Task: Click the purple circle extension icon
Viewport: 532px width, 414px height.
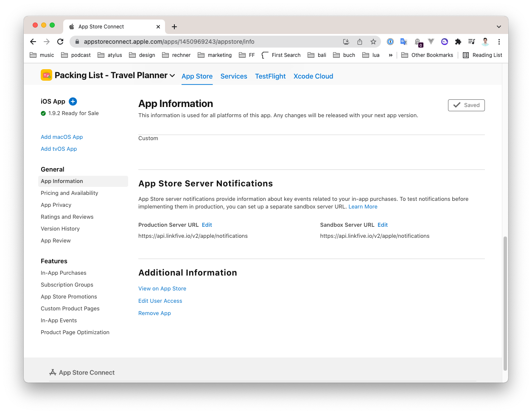Action: tap(445, 42)
